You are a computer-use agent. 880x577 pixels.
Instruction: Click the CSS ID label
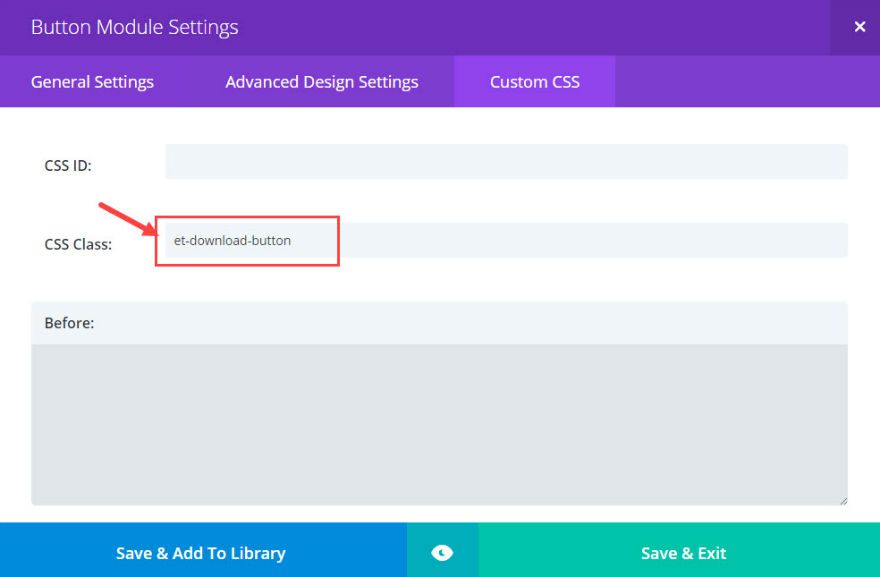coord(68,166)
